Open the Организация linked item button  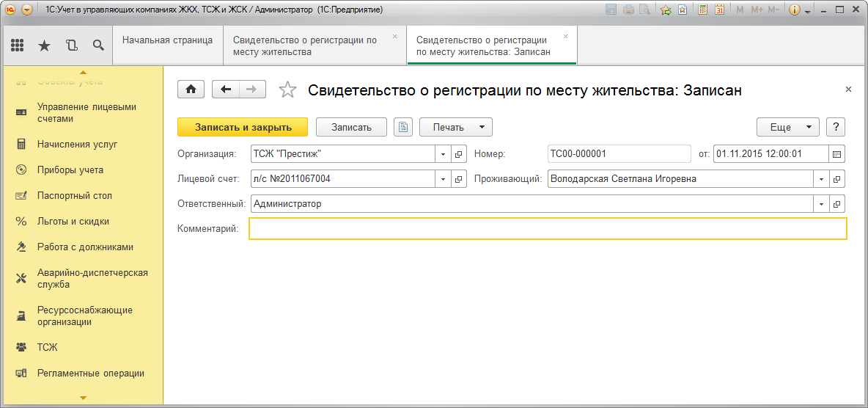pos(459,154)
